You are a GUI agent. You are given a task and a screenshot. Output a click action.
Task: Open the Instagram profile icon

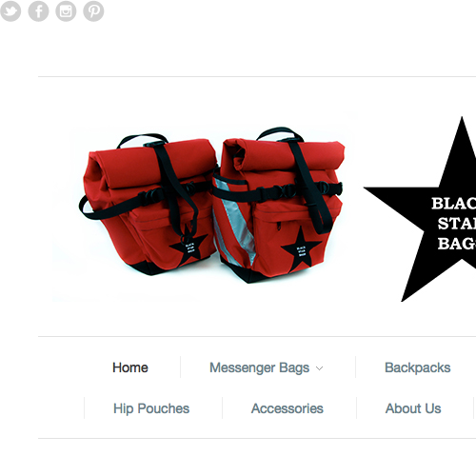click(x=66, y=11)
